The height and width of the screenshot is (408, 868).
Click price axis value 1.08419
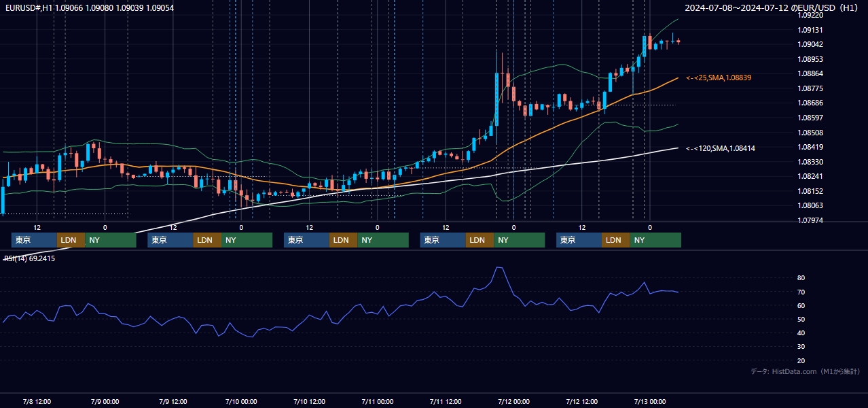pos(811,147)
